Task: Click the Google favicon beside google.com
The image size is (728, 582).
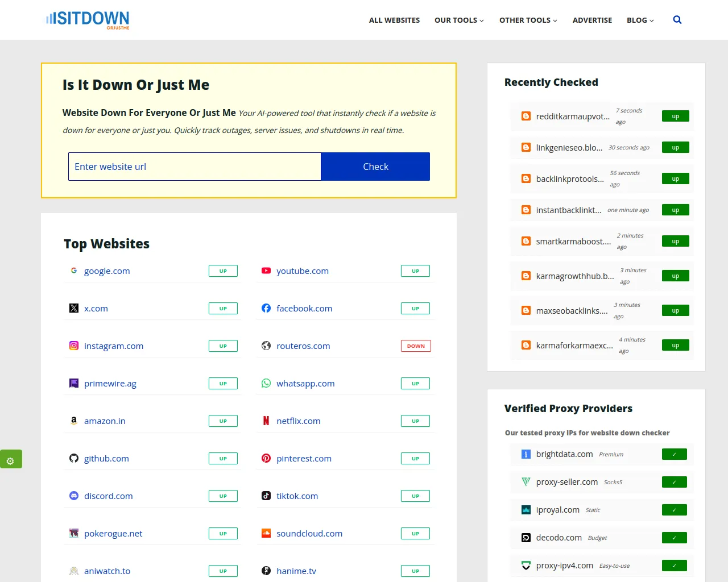Action: point(74,271)
